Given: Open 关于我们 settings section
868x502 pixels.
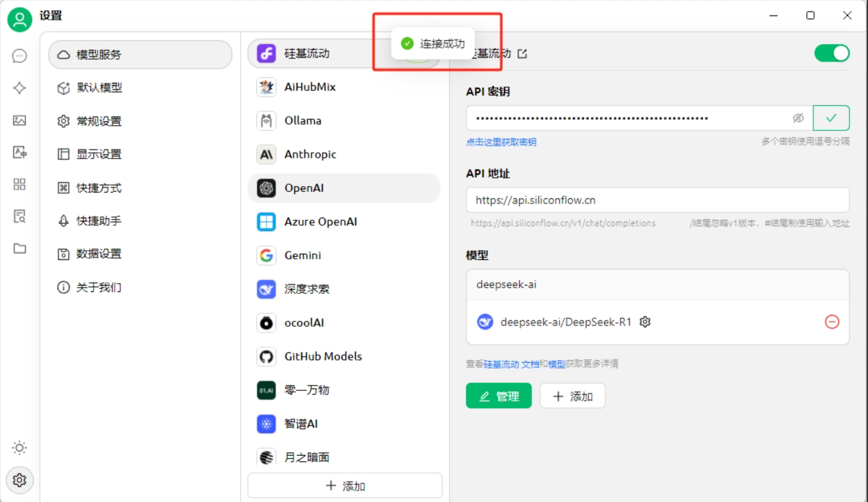Looking at the screenshot, I should pyautogui.click(x=140, y=288).
